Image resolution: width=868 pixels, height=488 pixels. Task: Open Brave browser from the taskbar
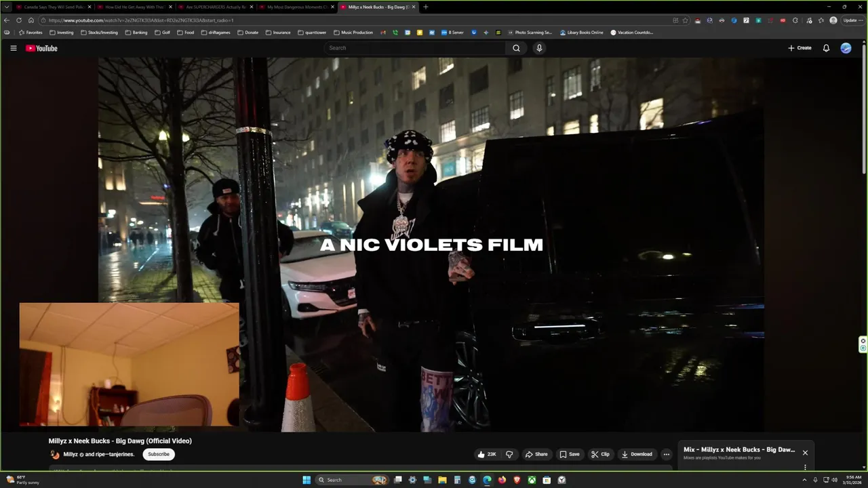tap(517, 480)
